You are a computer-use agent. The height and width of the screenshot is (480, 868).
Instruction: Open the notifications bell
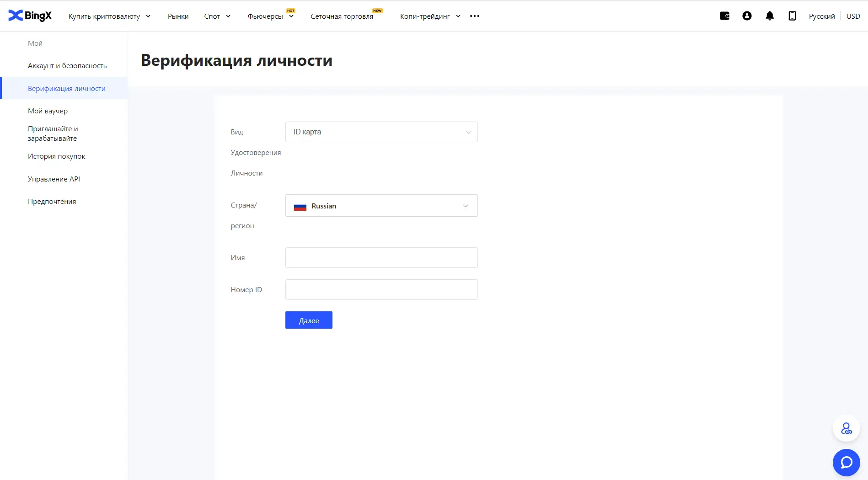pyautogui.click(x=770, y=16)
